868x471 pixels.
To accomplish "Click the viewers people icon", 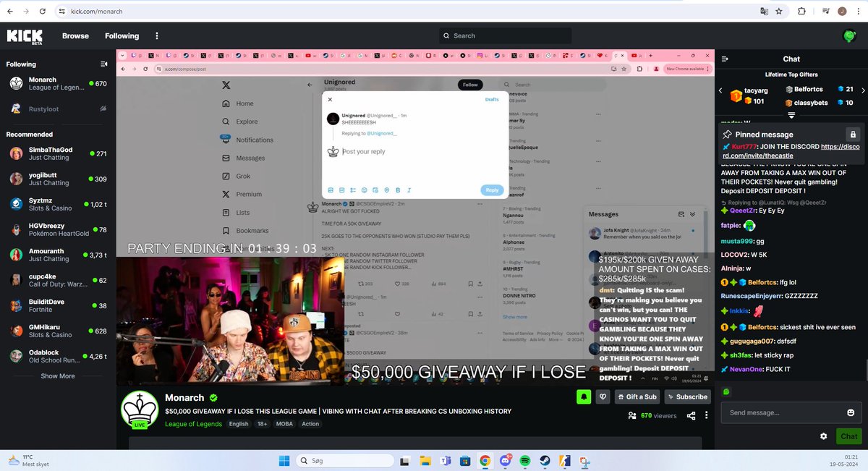I will [x=632, y=416].
